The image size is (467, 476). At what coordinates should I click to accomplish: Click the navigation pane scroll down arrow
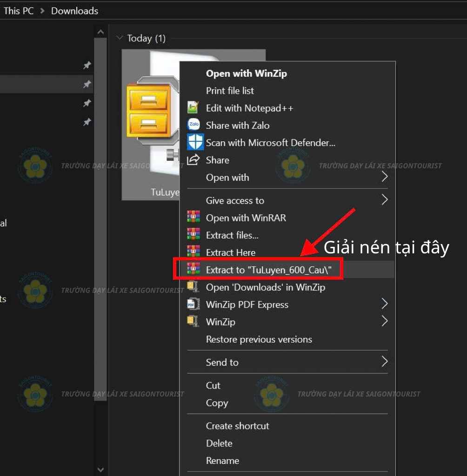(100, 469)
